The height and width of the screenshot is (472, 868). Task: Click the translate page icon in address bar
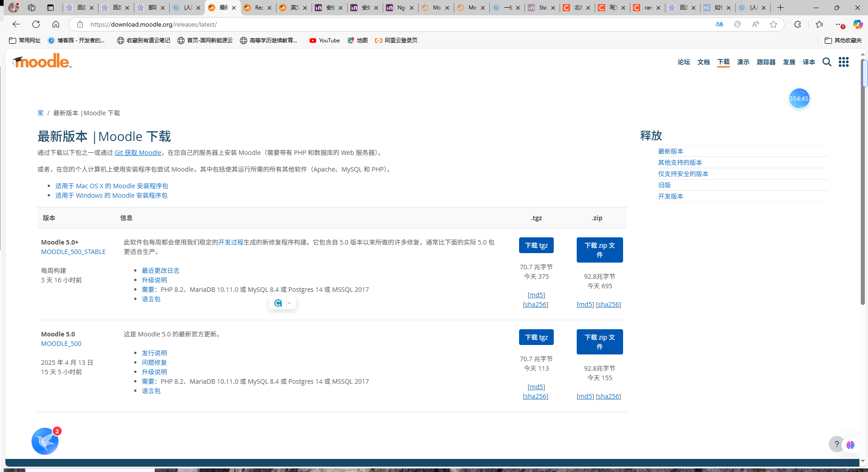coord(719,24)
